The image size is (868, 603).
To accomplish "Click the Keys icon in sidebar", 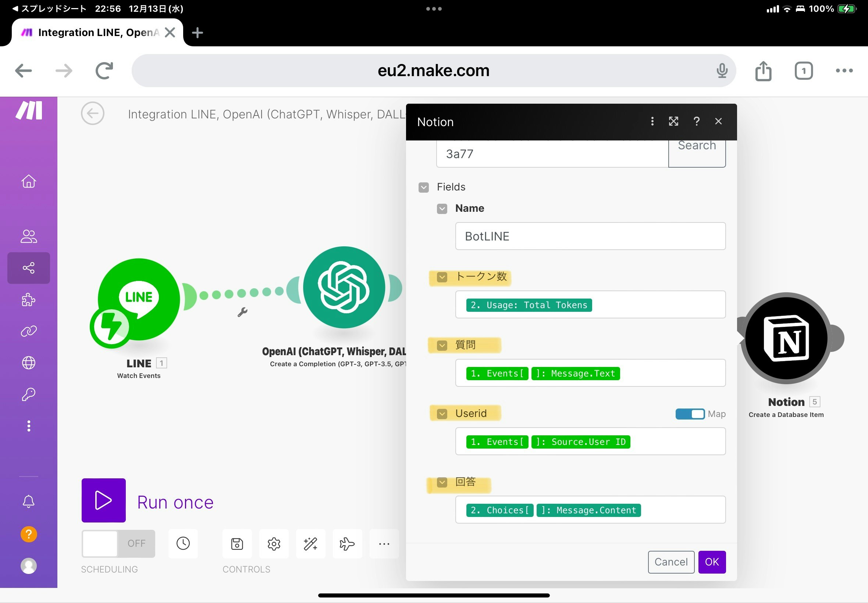I will click(29, 395).
